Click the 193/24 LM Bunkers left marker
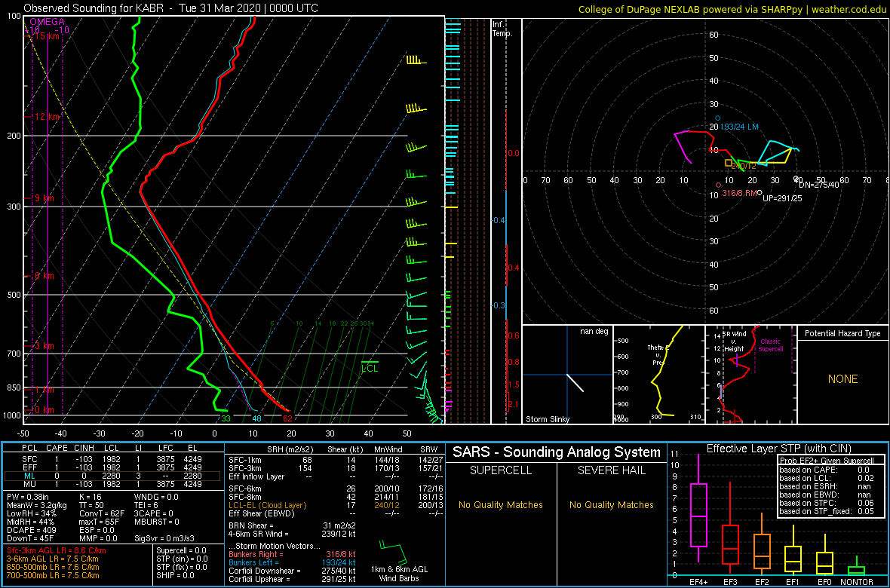 tap(717, 118)
